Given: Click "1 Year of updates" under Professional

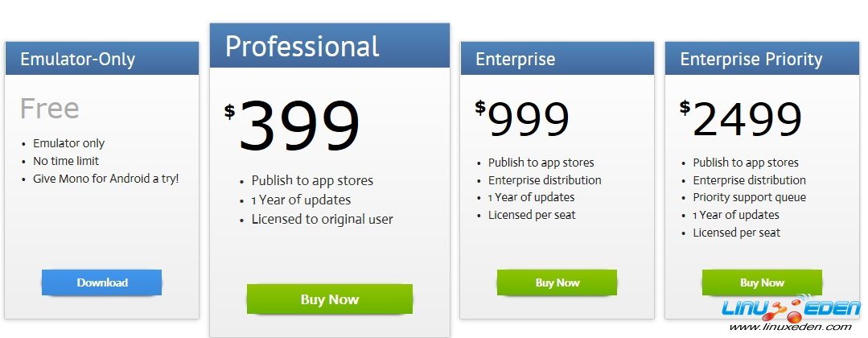Looking at the screenshot, I should [301, 200].
